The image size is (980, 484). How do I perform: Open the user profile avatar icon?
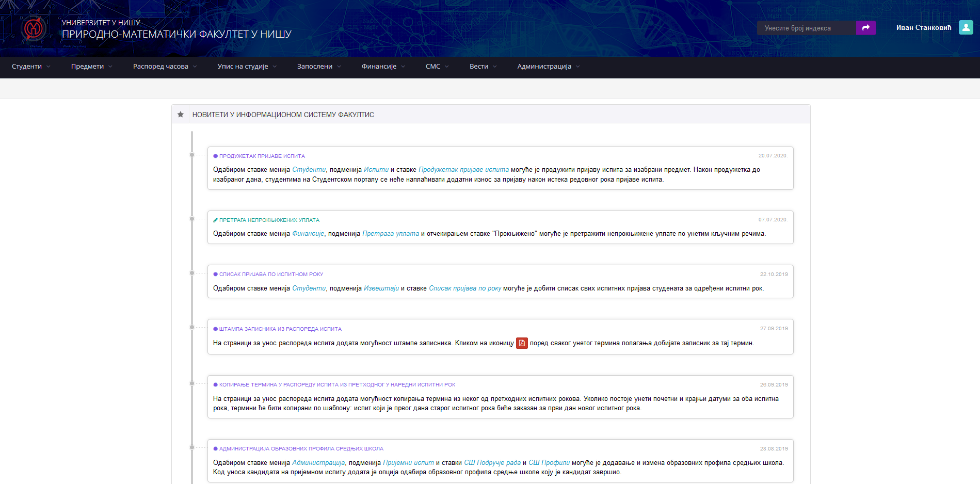tap(966, 27)
